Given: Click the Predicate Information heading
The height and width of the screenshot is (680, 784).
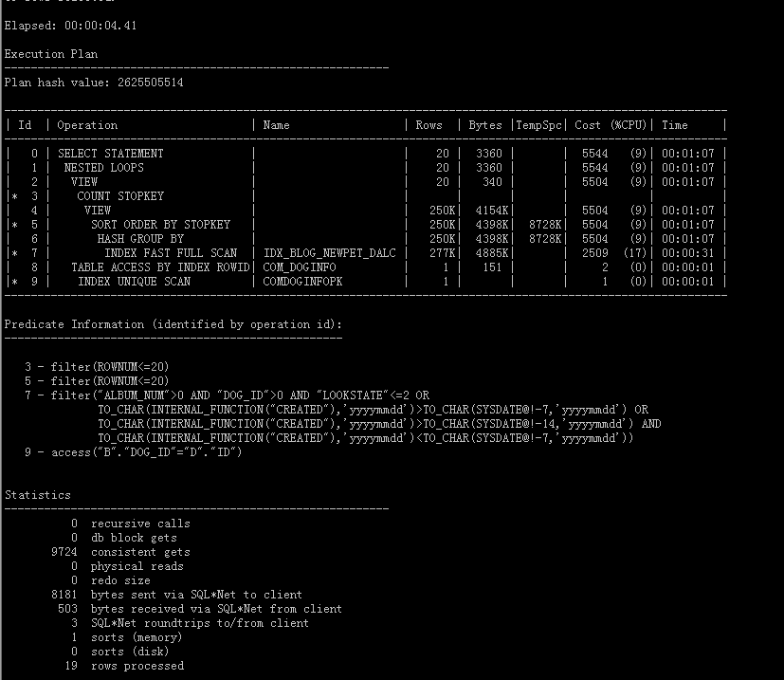Looking at the screenshot, I should (x=173, y=324).
